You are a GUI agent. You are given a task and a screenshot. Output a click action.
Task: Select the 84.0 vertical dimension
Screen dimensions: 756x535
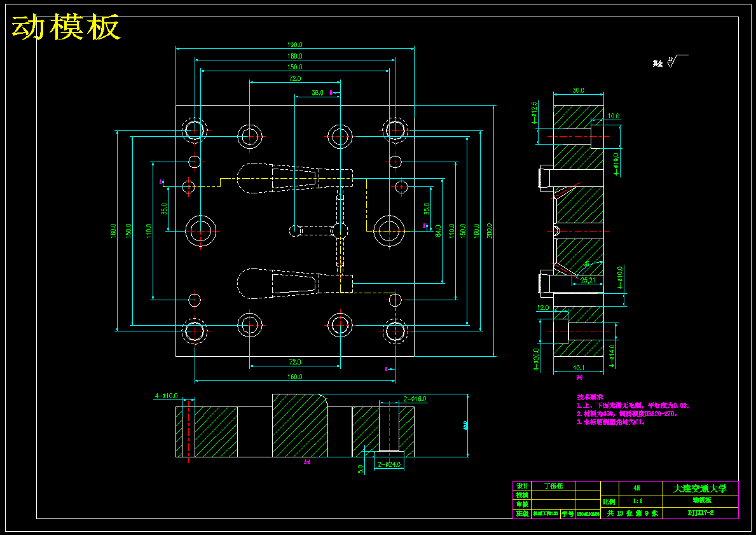pos(438,231)
